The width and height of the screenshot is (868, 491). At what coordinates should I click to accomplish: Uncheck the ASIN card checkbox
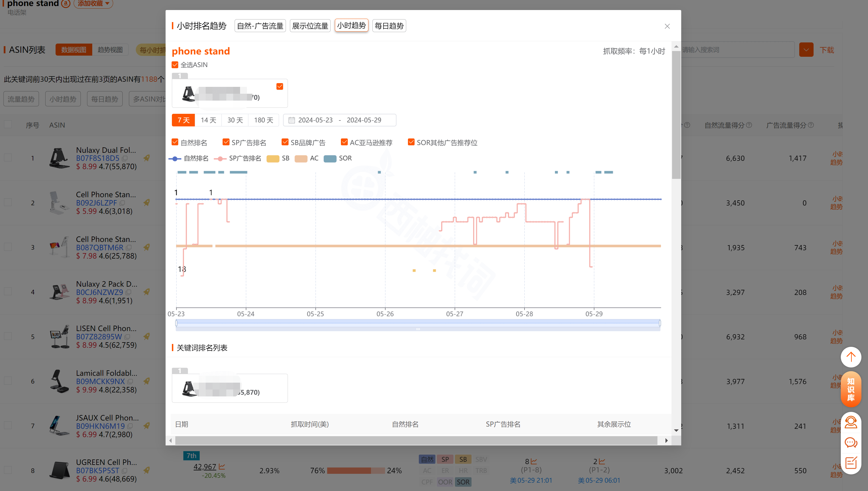[280, 87]
